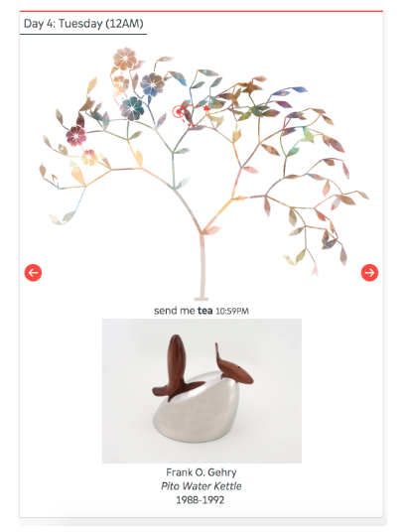
Task: Click the italic Pito Water Kettle title
Action: click(202, 486)
